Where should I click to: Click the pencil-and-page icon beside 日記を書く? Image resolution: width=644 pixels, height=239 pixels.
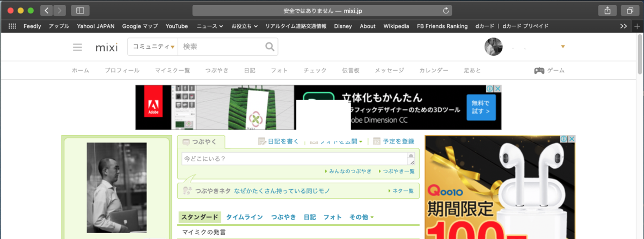click(x=262, y=141)
